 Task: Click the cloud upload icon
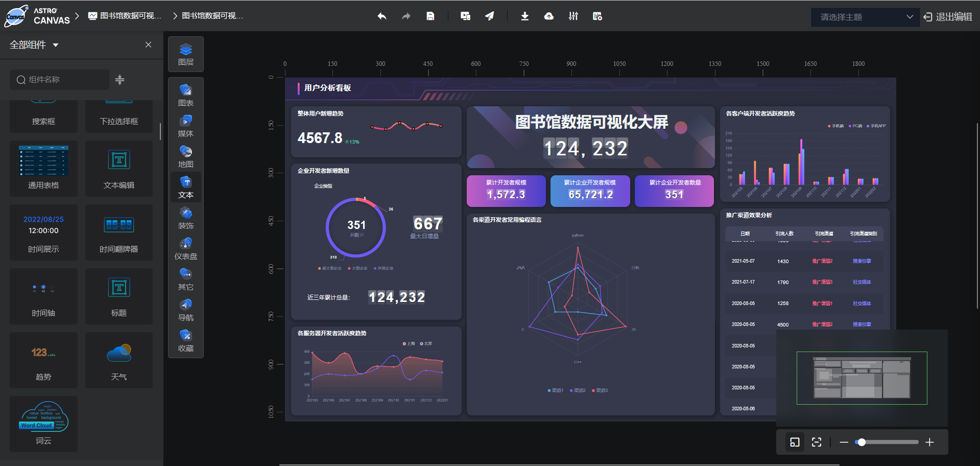pyautogui.click(x=548, y=16)
